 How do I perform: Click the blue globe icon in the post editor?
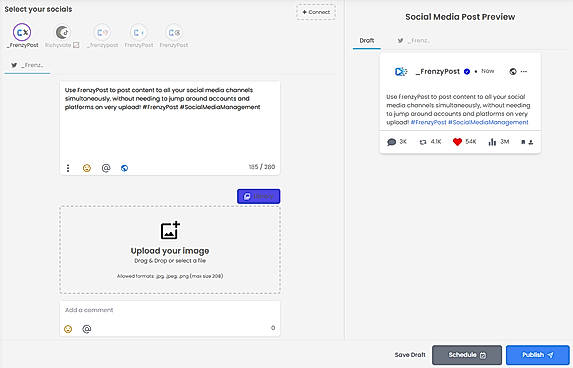click(124, 168)
